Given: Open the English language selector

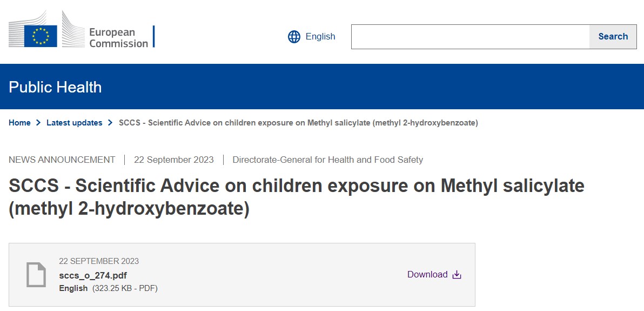Looking at the screenshot, I should [320, 37].
